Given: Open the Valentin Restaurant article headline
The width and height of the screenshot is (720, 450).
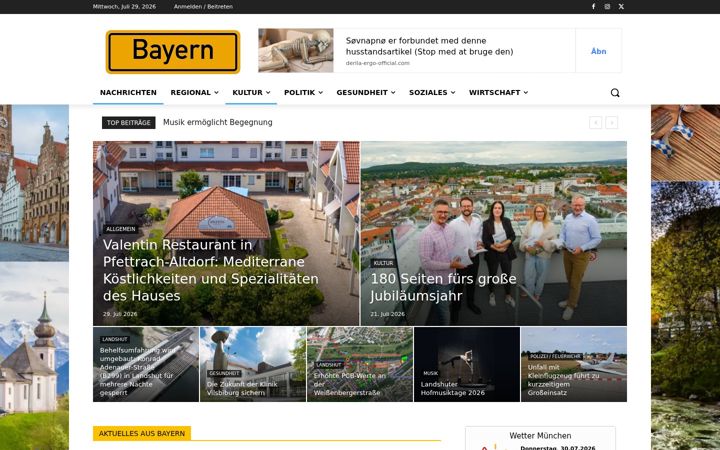Looking at the screenshot, I should (x=211, y=270).
